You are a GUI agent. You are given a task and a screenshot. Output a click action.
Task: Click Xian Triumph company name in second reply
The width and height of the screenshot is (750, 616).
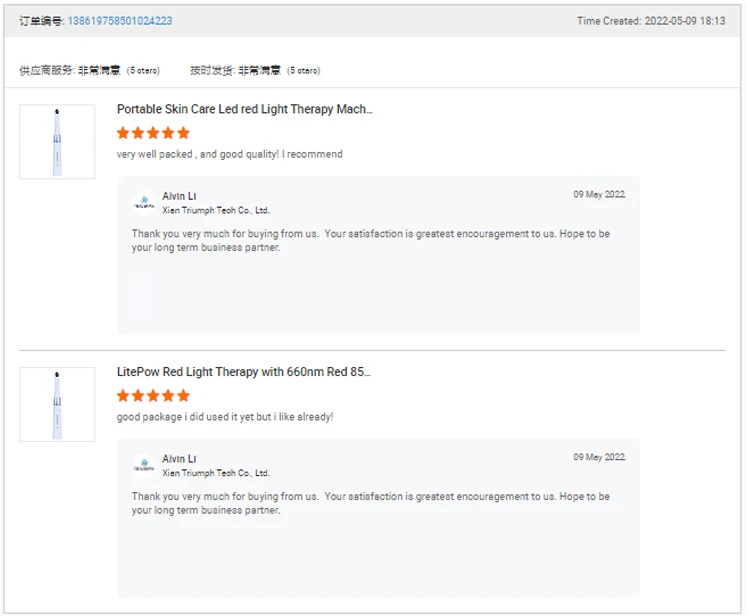point(216,473)
